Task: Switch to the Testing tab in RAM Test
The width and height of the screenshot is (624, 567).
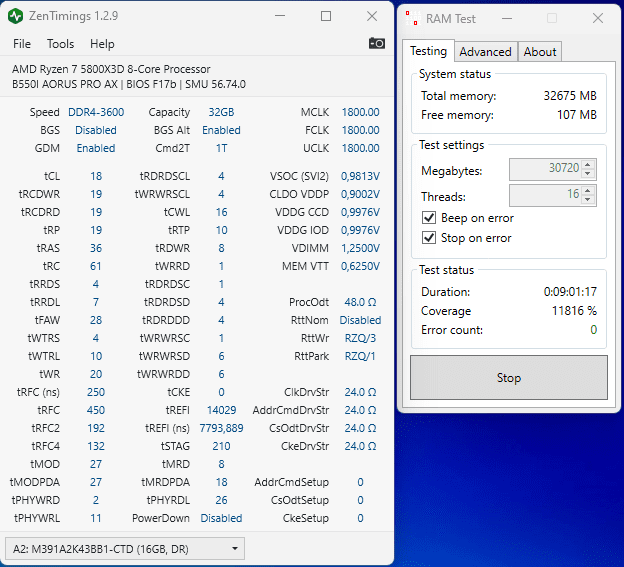Action: (x=428, y=51)
